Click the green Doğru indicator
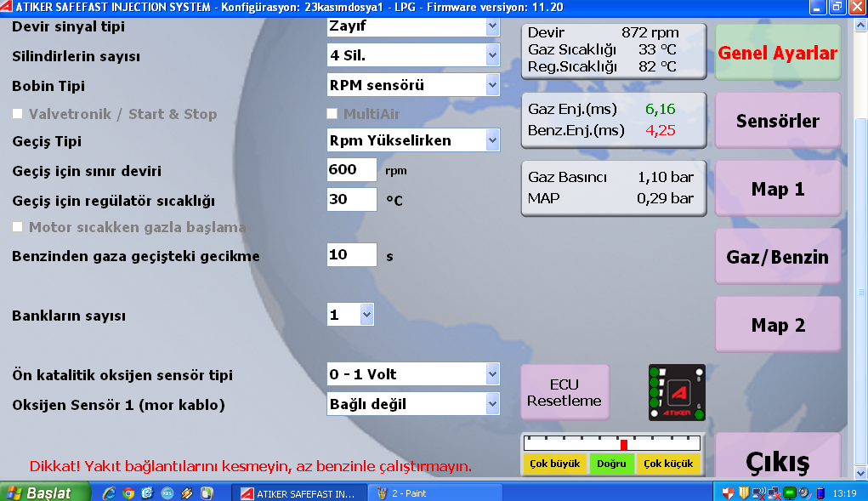 tap(611, 464)
